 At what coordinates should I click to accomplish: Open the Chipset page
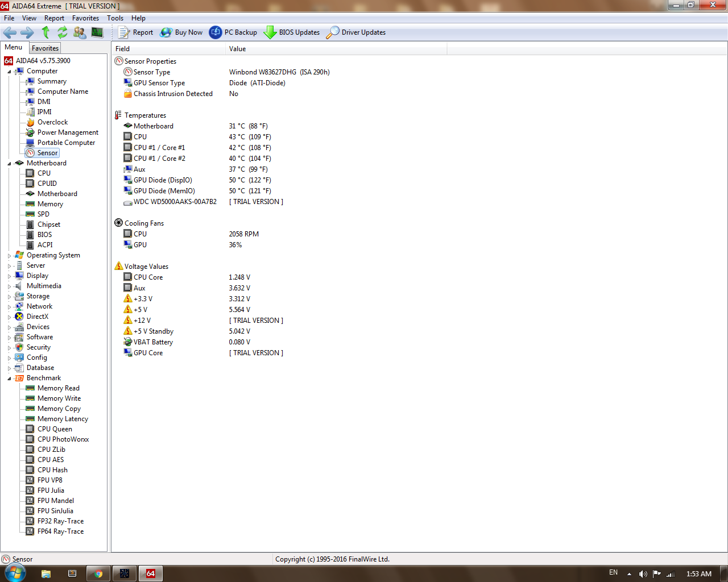tap(49, 225)
